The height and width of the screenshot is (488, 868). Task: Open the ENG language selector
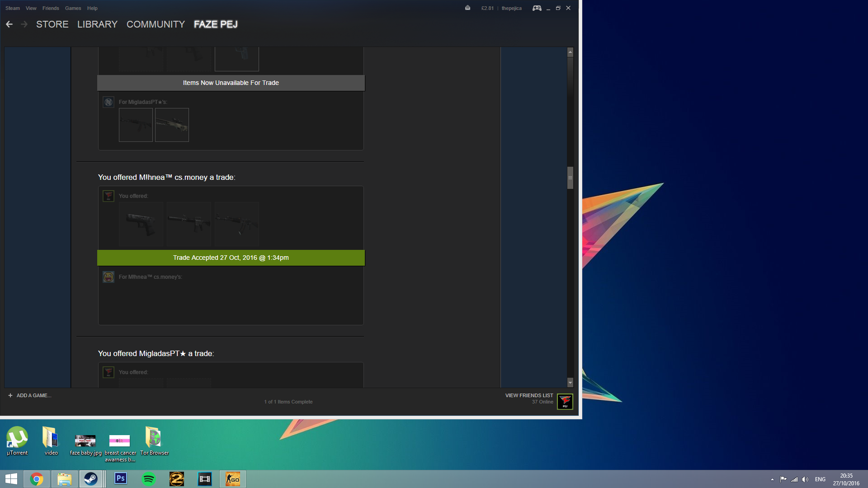(820, 479)
